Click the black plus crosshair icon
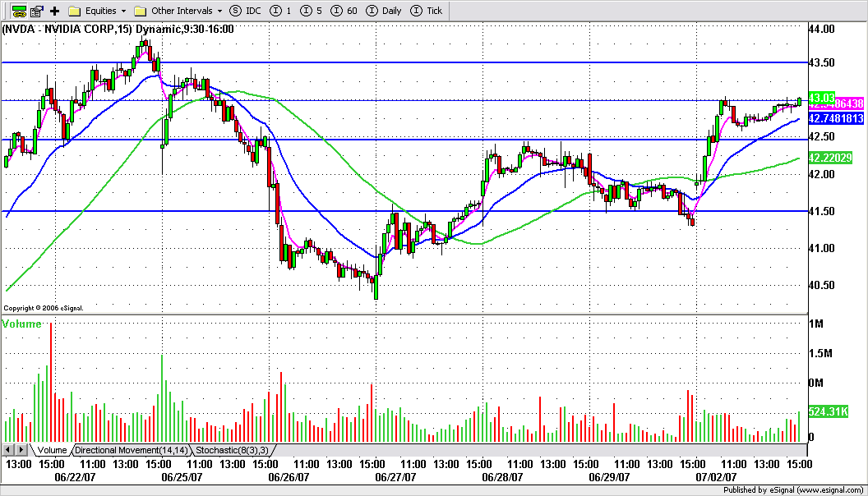Viewport: 868px width, 496px height. (54, 11)
